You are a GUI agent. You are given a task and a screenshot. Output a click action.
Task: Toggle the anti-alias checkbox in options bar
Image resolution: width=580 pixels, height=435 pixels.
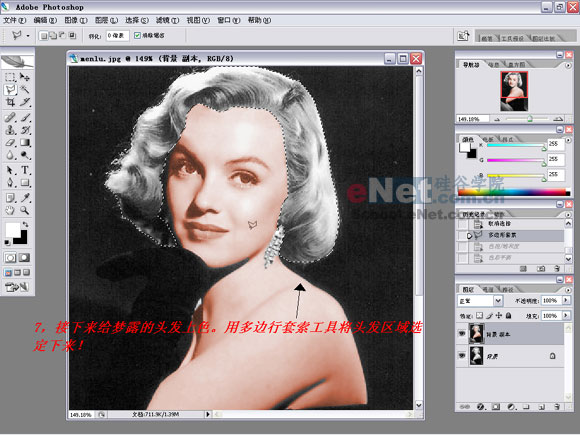[x=137, y=36]
